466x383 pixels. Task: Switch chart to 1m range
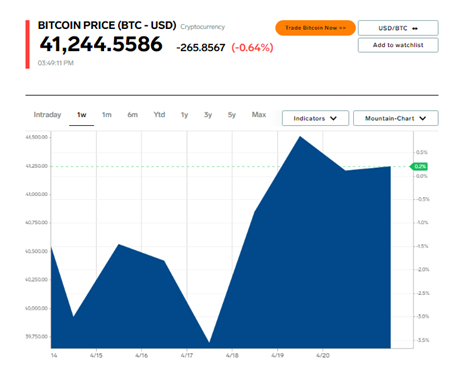tap(107, 115)
